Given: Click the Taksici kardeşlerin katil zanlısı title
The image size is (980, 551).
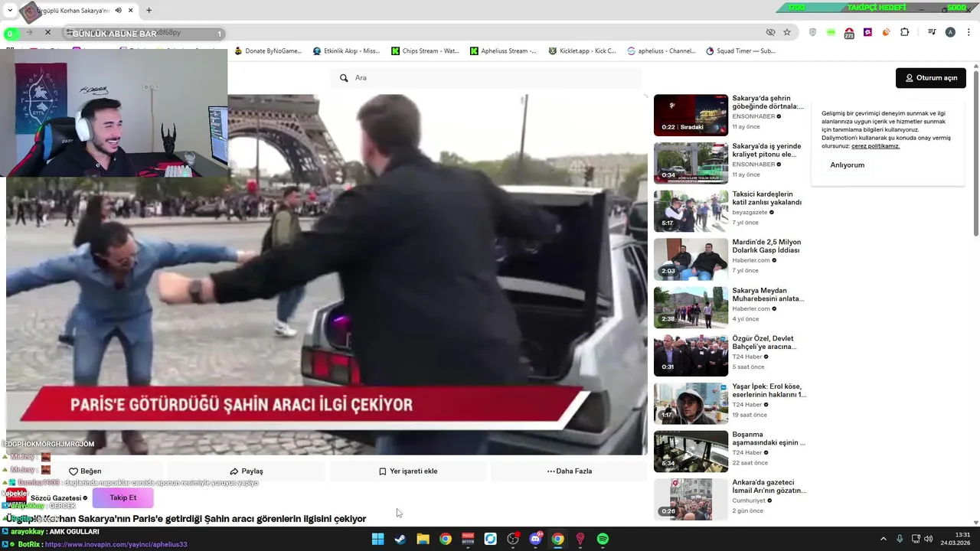Looking at the screenshot, I should (767, 198).
